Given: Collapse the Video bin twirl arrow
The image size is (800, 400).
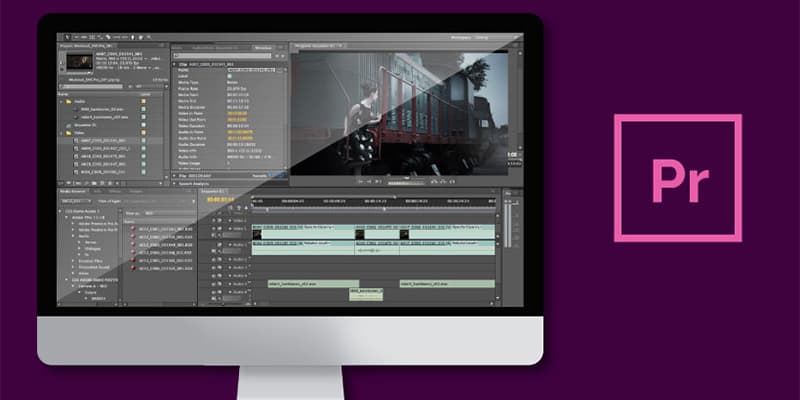Looking at the screenshot, I should (62, 133).
